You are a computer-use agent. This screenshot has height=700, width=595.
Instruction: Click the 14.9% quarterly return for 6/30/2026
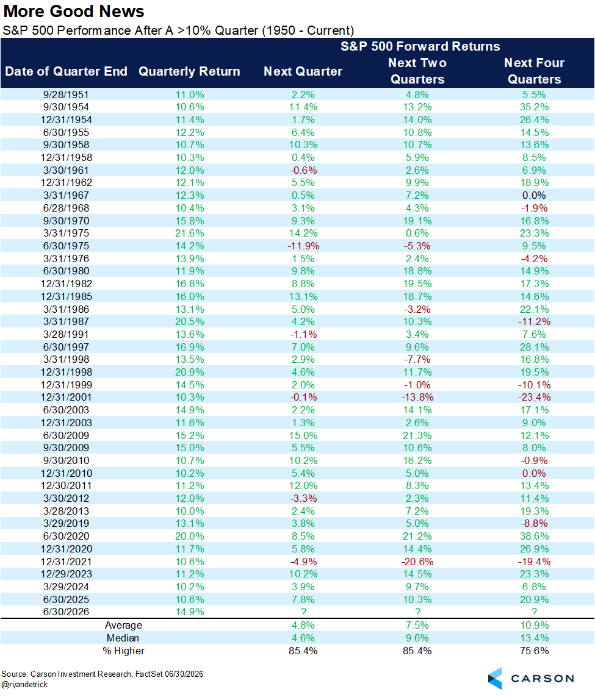(x=190, y=612)
